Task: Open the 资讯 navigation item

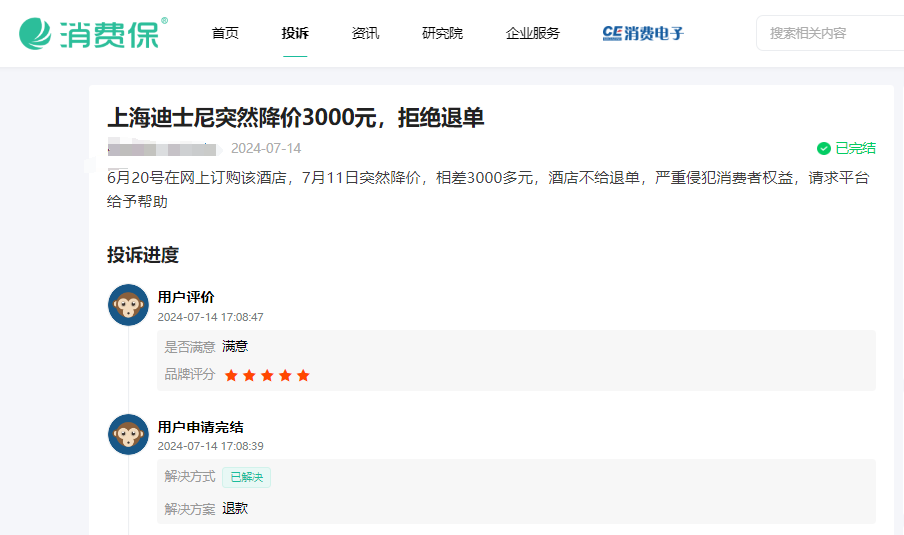Action: click(366, 33)
